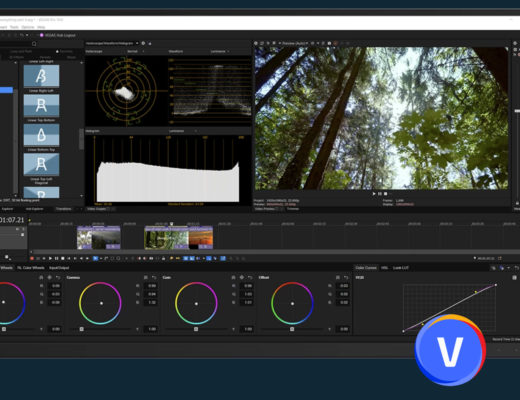520x400 pixels.
Task: Click the orange sunset clip on the timeline
Action: 201,238
